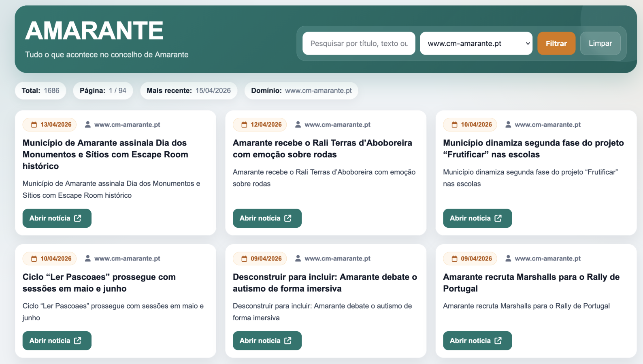Click the Mais recente 15/04/2026 badge

[x=189, y=91]
